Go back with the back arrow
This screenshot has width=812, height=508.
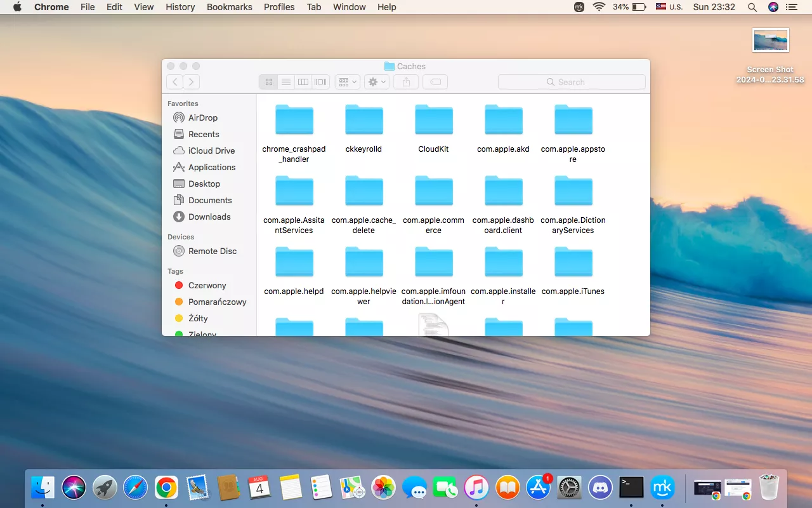click(174, 82)
